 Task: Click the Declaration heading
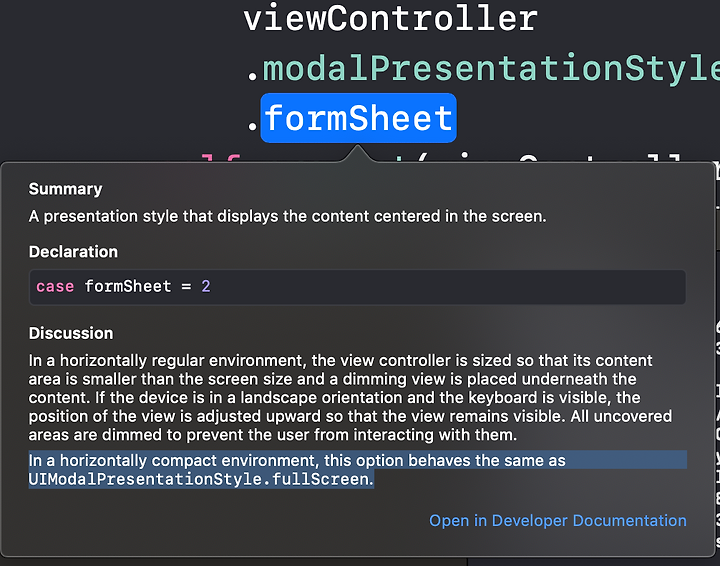pyautogui.click(x=73, y=252)
